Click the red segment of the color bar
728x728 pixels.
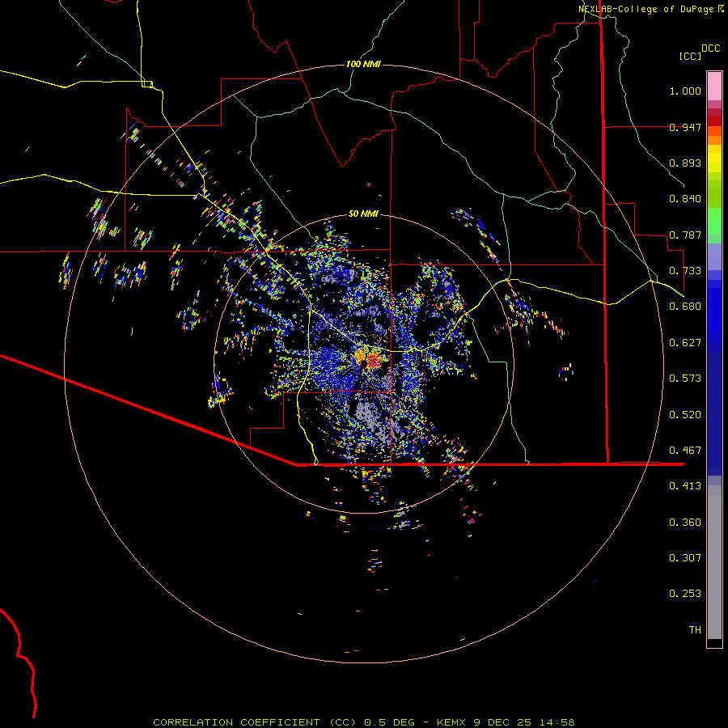coord(714,121)
